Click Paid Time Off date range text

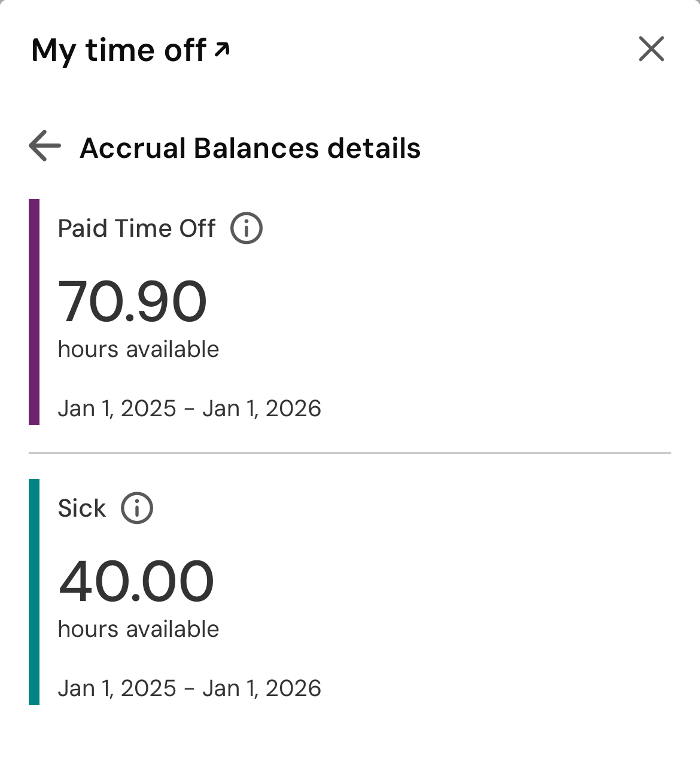point(189,408)
